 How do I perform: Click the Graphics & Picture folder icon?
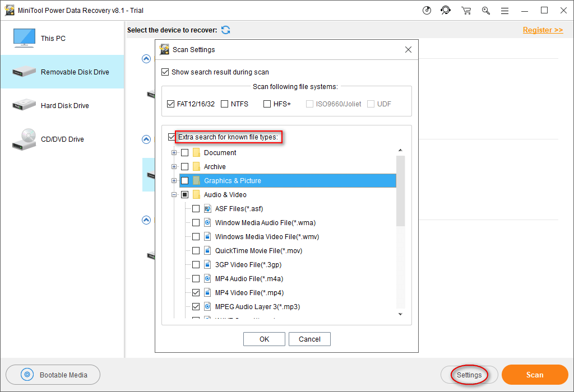point(196,180)
